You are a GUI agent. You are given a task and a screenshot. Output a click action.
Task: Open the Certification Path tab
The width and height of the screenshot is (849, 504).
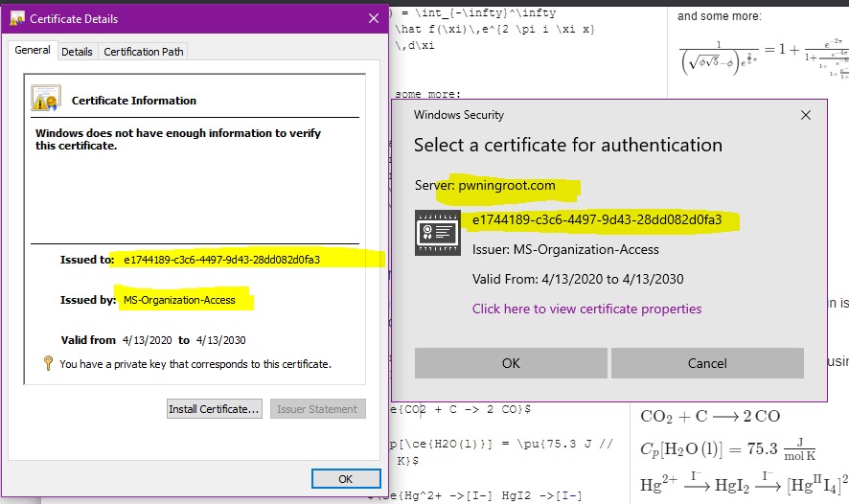(144, 52)
